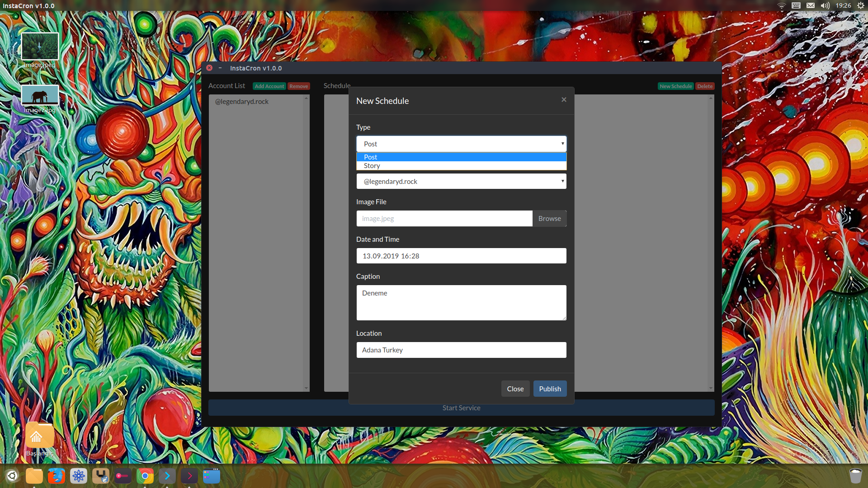This screenshot has width=868, height=488.
Task: Open the Trash icon in the dock
Action: pos(855,476)
